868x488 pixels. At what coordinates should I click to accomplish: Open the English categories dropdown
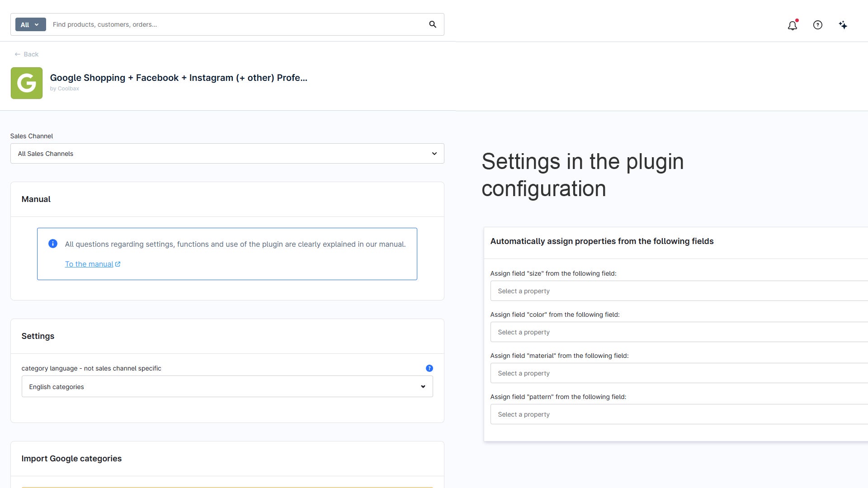tap(227, 387)
